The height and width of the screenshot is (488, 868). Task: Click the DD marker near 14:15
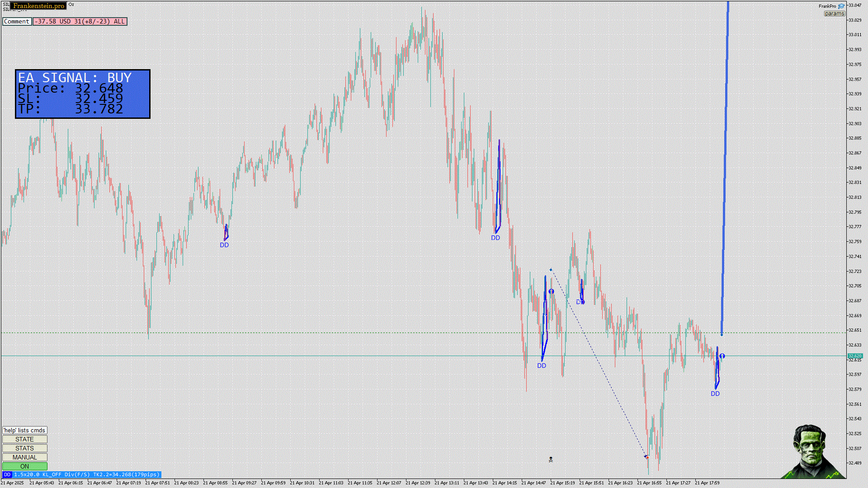495,238
